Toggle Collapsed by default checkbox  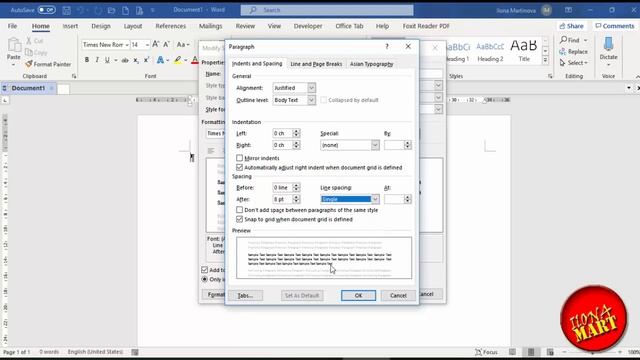[323, 100]
